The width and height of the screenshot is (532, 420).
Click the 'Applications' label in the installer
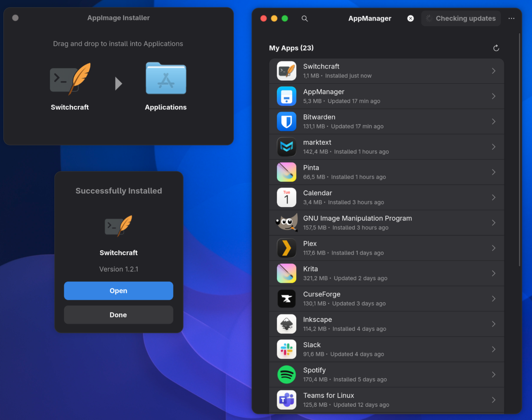[x=166, y=107]
